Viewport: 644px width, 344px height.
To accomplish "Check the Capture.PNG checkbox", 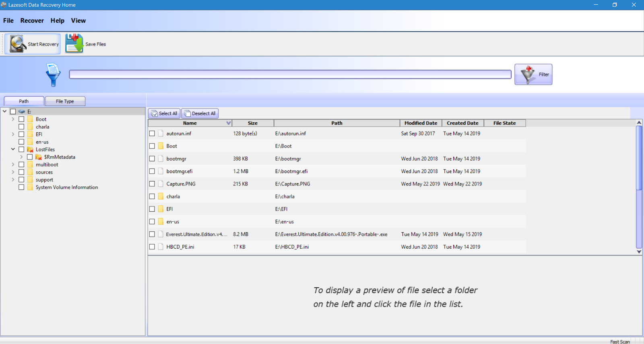I will 152,184.
